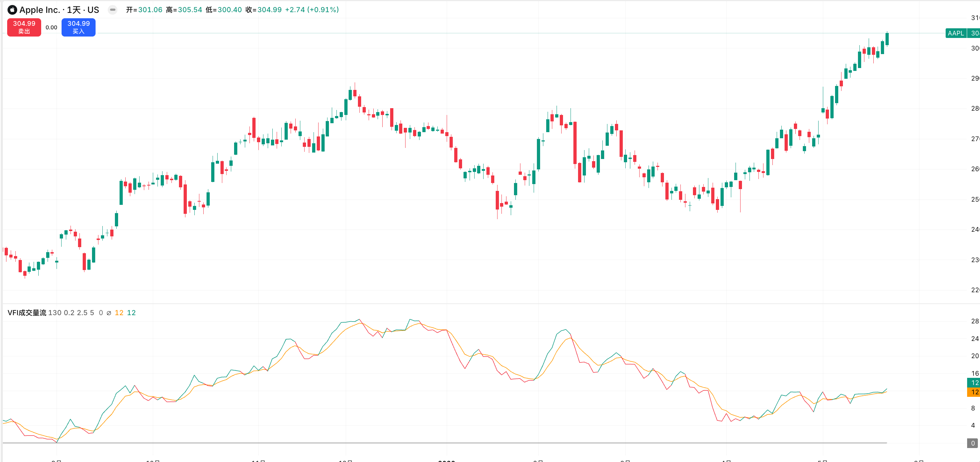The height and width of the screenshot is (462, 980).
Task: Click the high price value 305.54
Action: point(190,10)
